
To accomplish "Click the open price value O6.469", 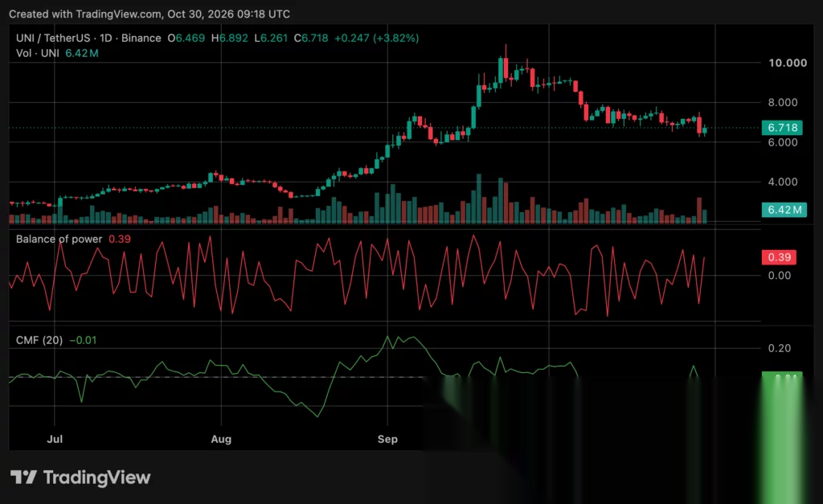I will (x=186, y=38).
